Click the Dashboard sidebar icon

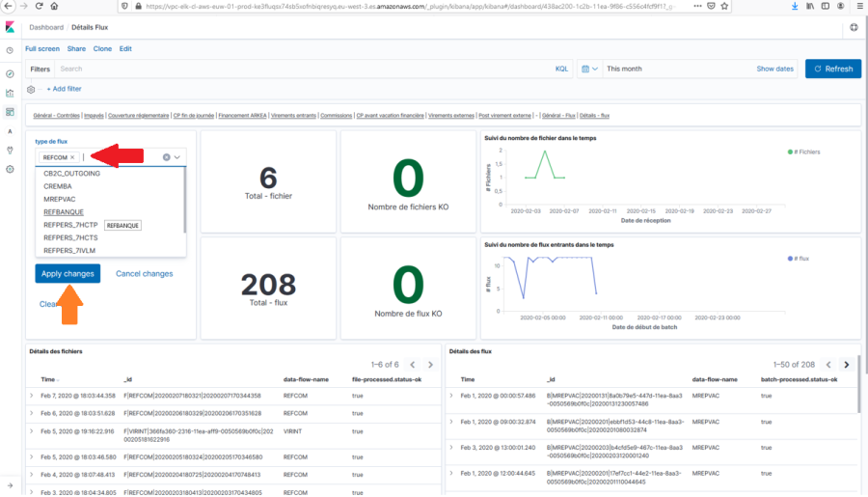pos(10,112)
